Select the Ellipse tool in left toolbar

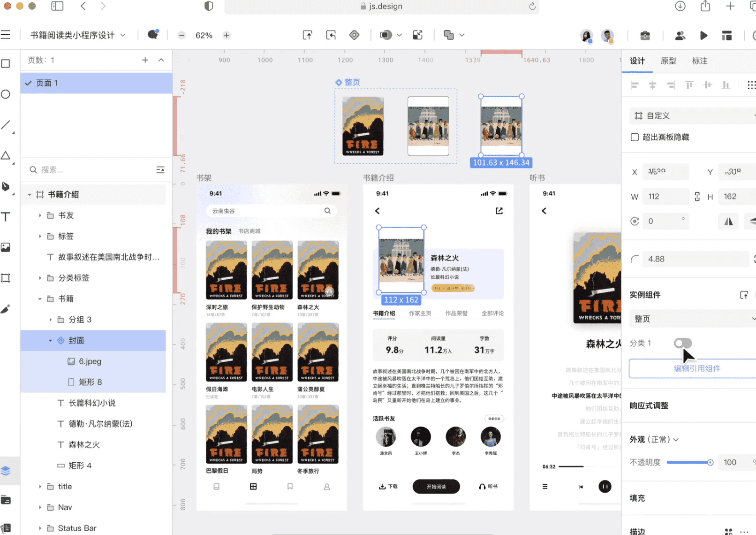(6, 94)
